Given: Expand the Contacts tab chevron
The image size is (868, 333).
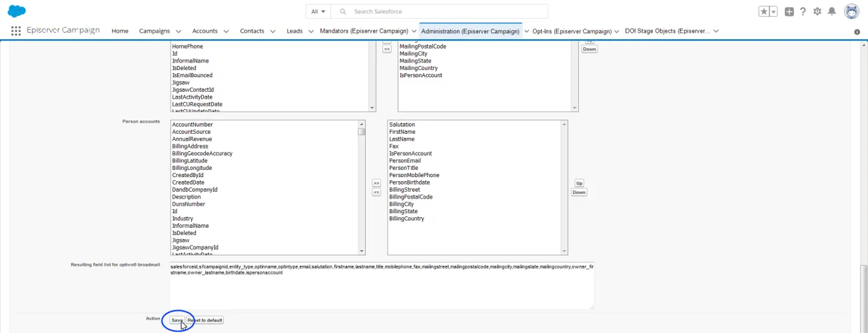Looking at the screenshot, I should (273, 31).
